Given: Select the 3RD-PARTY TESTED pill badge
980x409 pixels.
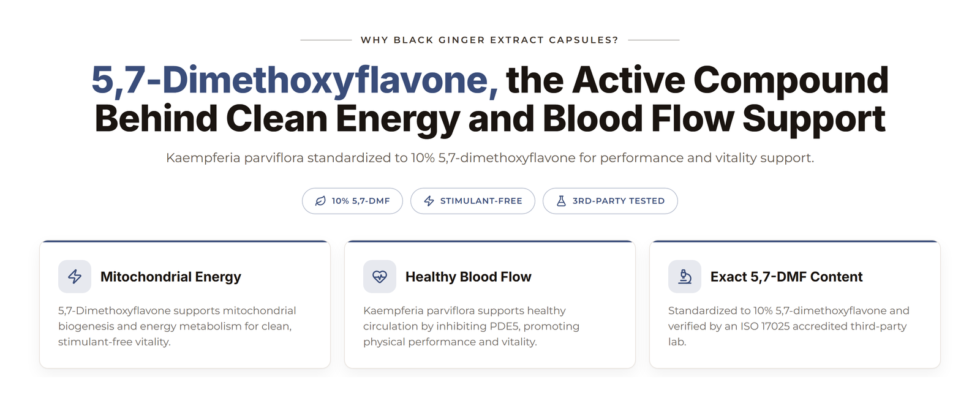Looking at the screenshot, I should click(610, 201).
